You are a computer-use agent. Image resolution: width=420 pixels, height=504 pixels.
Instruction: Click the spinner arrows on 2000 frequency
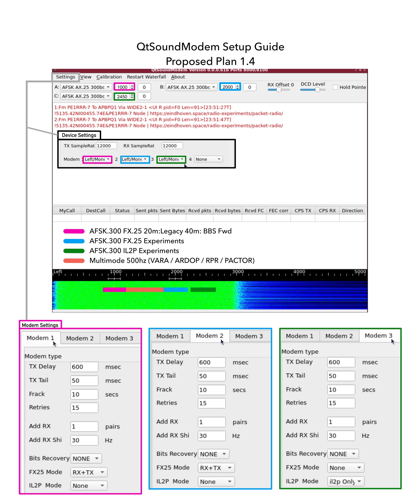[237, 87]
